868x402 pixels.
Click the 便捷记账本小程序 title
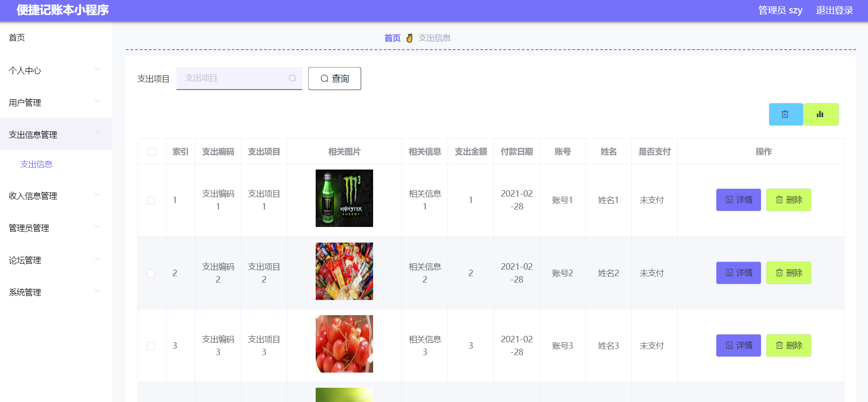(63, 10)
